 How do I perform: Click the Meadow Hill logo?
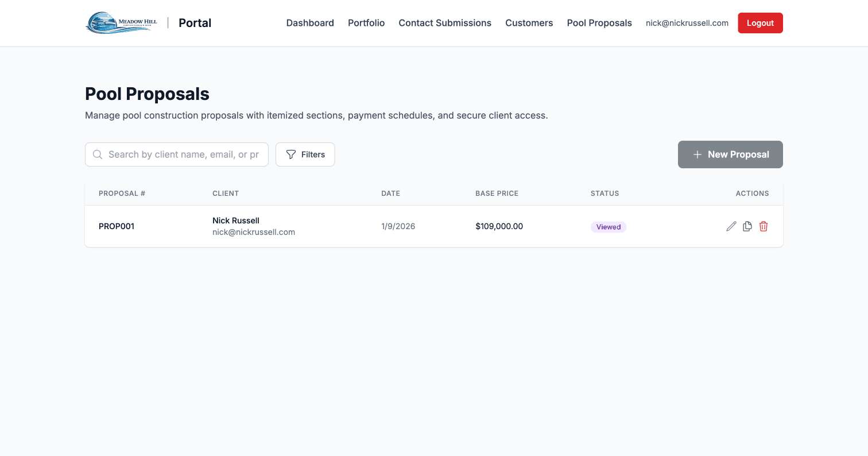(x=121, y=23)
